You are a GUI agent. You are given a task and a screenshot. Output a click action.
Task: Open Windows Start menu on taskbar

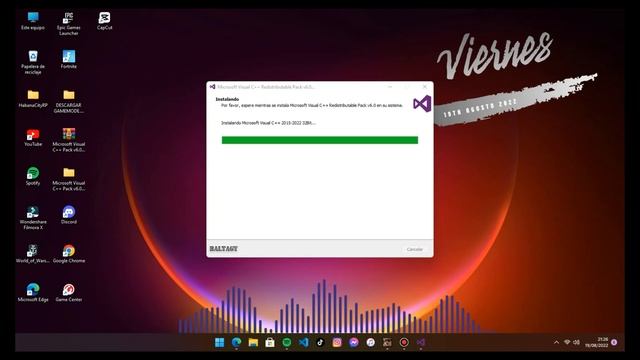(x=220, y=342)
